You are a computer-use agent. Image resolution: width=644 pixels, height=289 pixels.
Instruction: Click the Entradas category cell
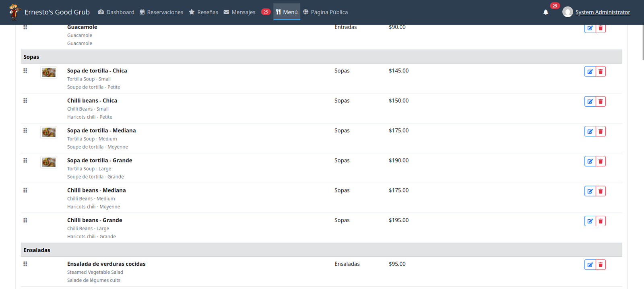[x=345, y=27]
